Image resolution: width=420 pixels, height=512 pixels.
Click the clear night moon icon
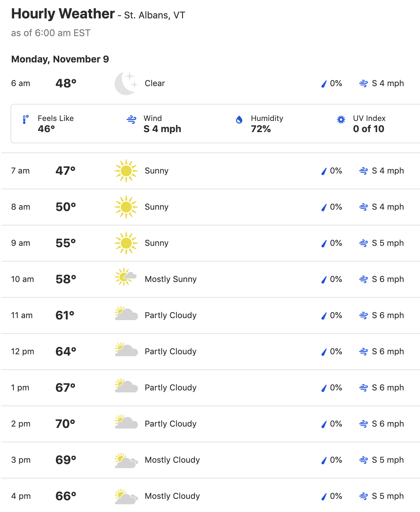pyautogui.click(x=126, y=83)
